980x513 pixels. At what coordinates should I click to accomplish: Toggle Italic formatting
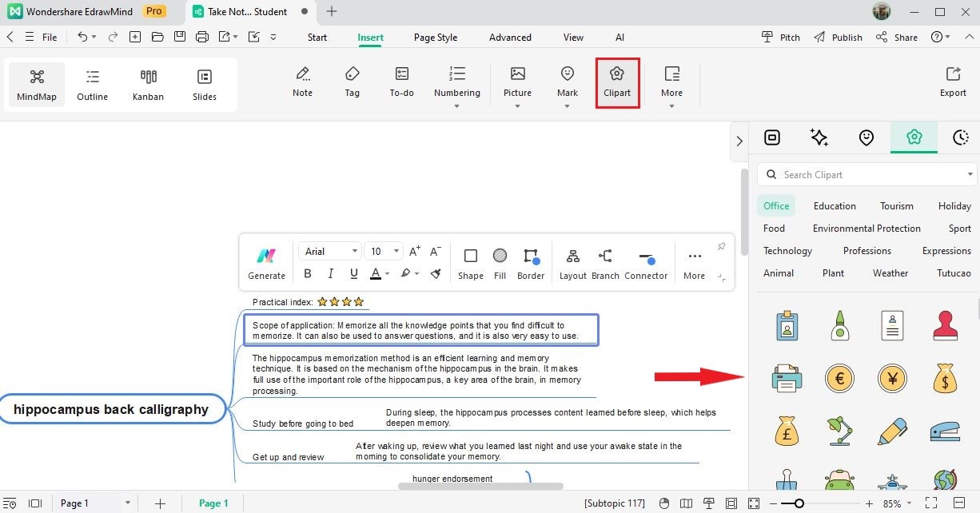(330, 273)
